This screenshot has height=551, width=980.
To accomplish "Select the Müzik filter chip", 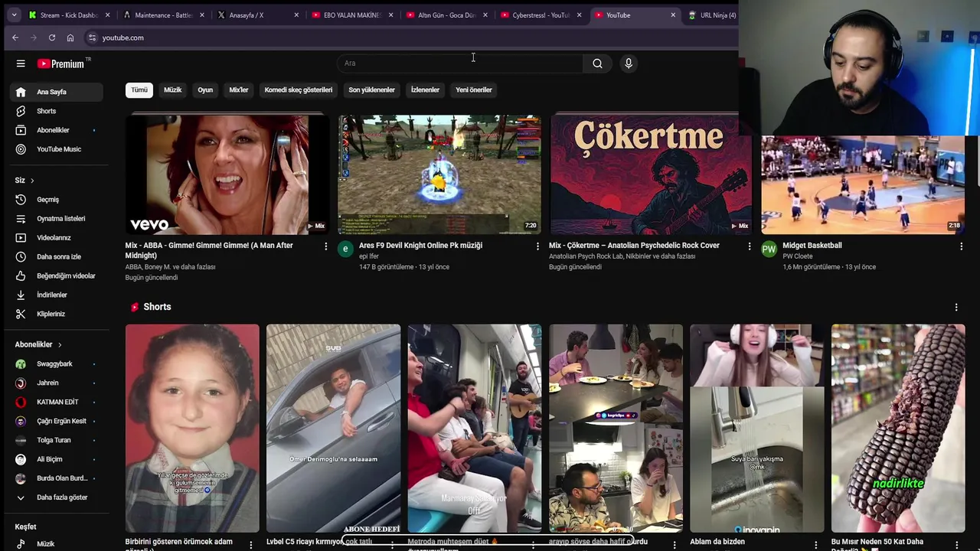I will pyautogui.click(x=173, y=90).
